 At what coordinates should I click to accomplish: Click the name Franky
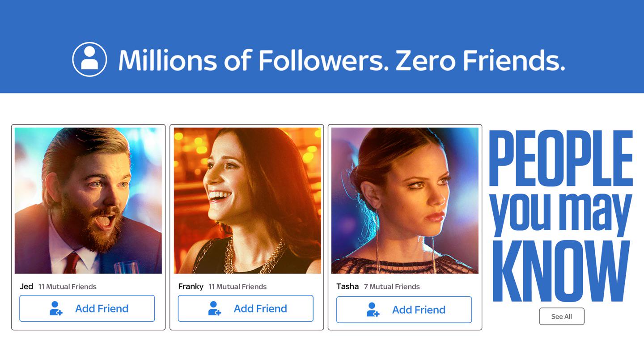[191, 286]
